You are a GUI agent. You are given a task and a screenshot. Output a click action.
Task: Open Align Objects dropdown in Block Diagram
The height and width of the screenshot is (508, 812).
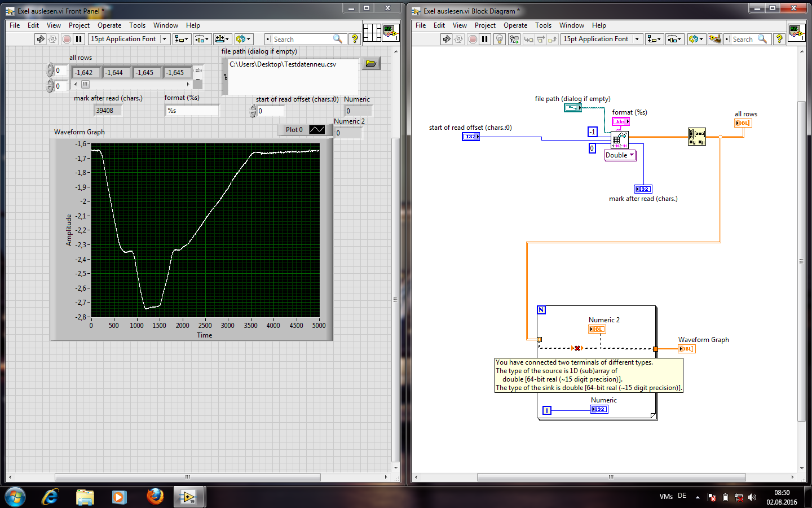(x=654, y=39)
